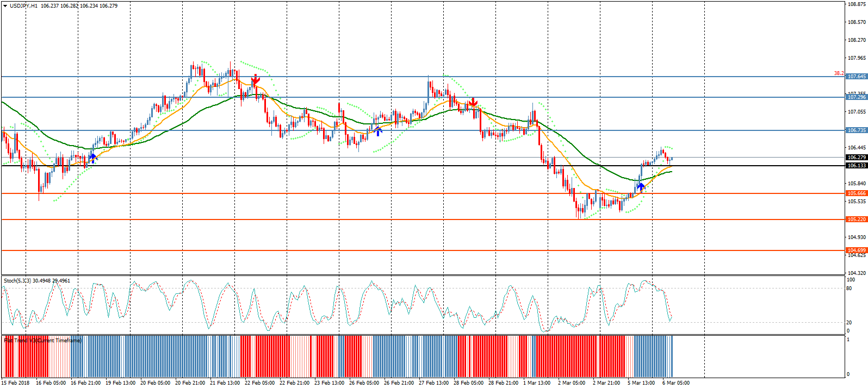Click the 15 Feb 2018 date on time axis
Image resolution: width=868 pixels, height=389 pixels.
[x=16, y=383]
